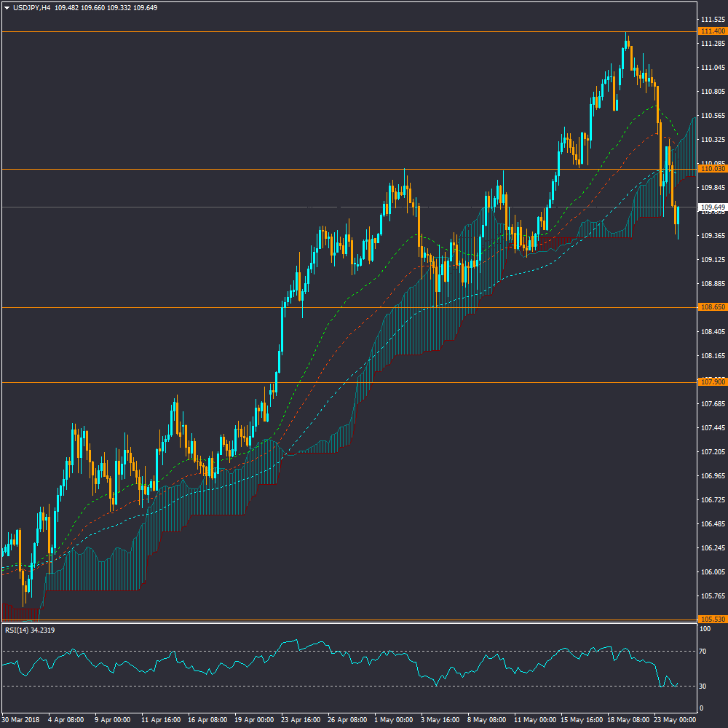The image size is (728, 728).
Task: Select the 107.900 price level tag
Action: [x=711, y=382]
